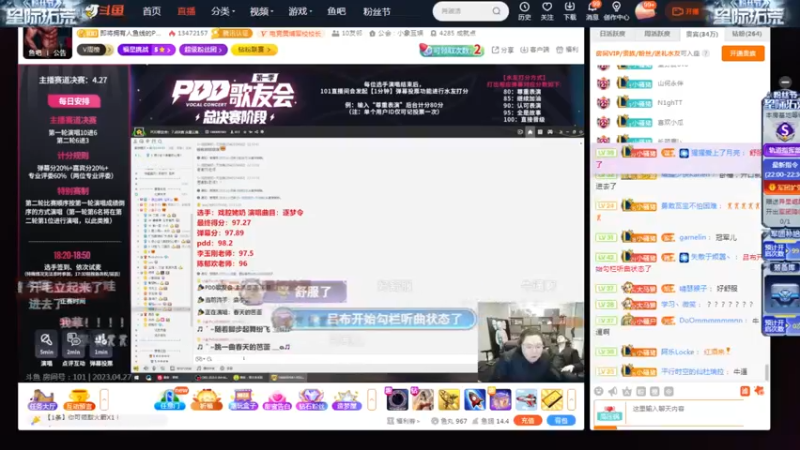Click username gamelin in chat
Viewport: 800px width, 450px height.
pos(692,237)
